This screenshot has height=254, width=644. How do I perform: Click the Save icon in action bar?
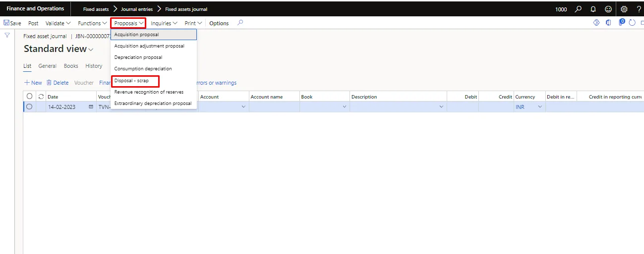[6, 23]
